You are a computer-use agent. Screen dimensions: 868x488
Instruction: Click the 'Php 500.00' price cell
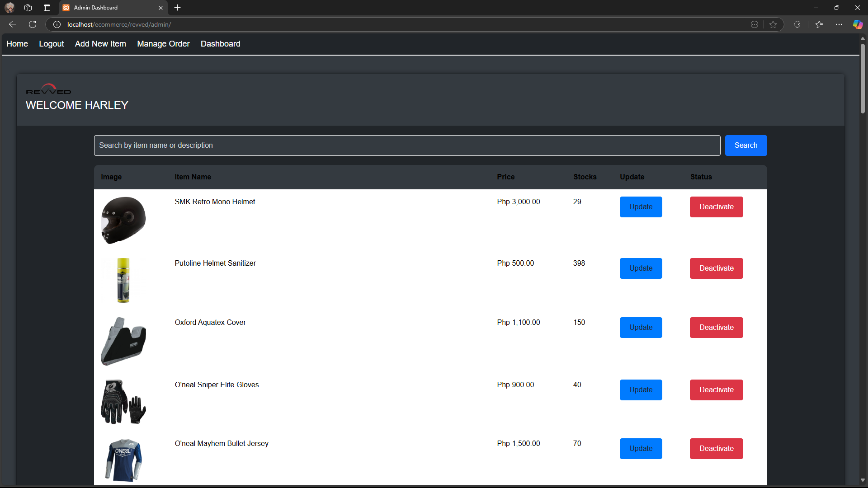pos(515,263)
